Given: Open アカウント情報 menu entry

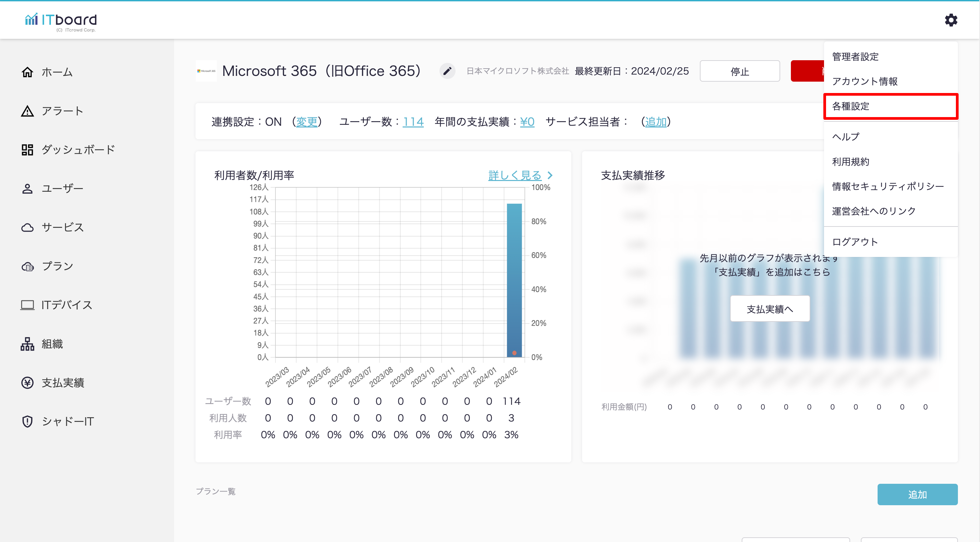Looking at the screenshot, I should (864, 81).
